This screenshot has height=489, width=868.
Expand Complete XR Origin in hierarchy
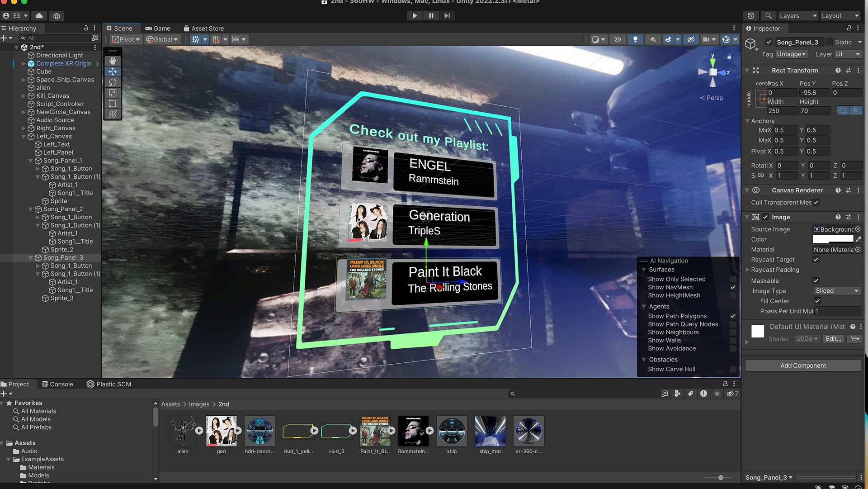(24, 64)
